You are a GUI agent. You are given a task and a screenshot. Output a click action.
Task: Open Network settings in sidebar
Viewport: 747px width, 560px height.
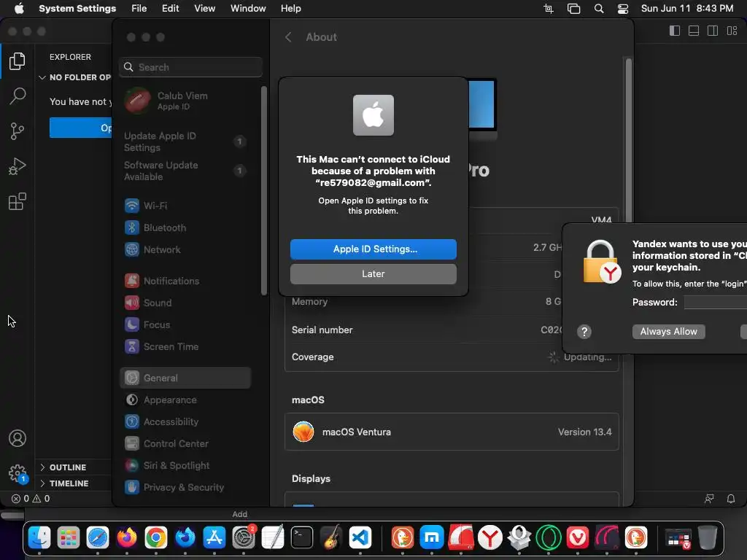(186, 249)
